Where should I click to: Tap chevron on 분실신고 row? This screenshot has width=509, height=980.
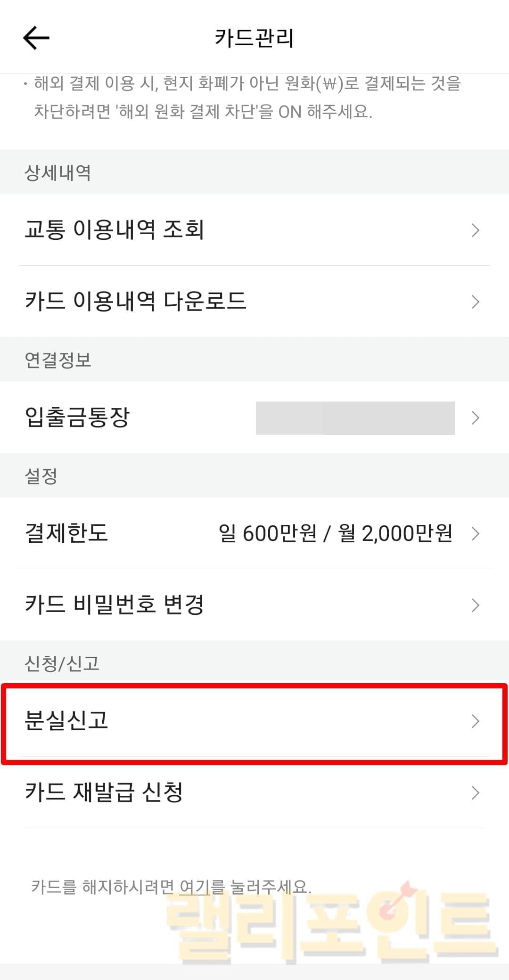pyautogui.click(x=475, y=721)
